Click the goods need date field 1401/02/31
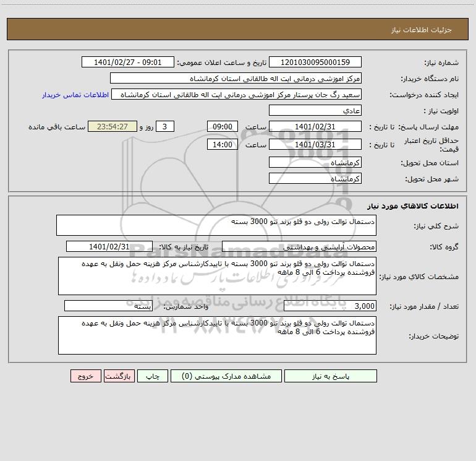The height and width of the screenshot is (461, 476). point(109,246)
